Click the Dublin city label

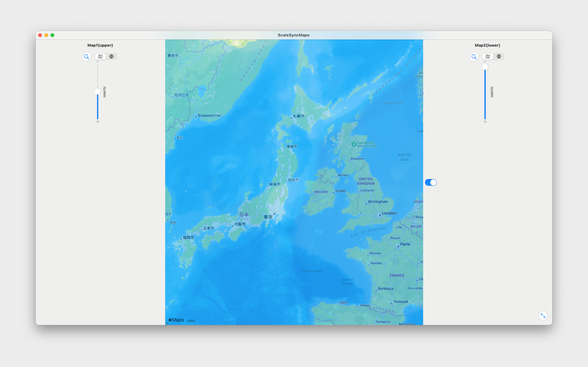pos(340,191)
